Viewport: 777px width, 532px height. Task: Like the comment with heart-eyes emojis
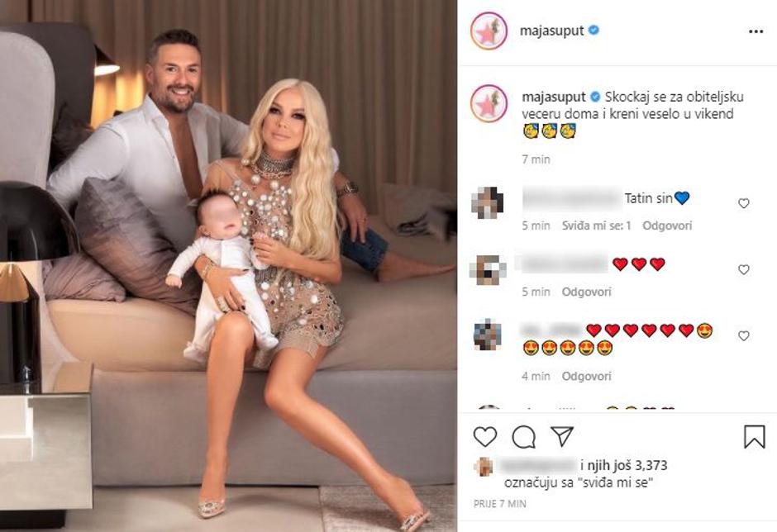tap(743, 336)
